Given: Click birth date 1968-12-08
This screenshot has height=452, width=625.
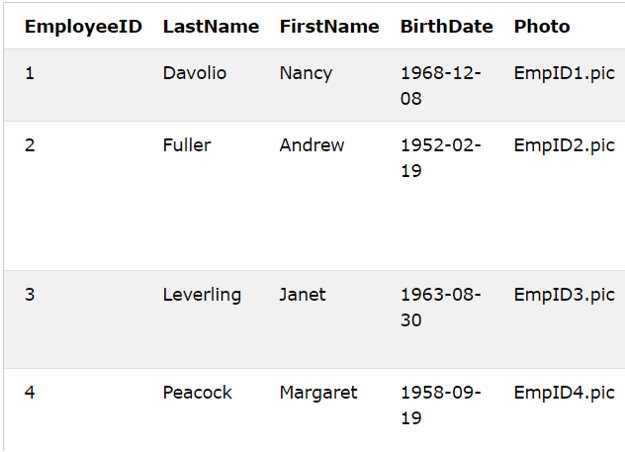Looking at the screenshot, I should pyautogui.click(x=441, y=86).
